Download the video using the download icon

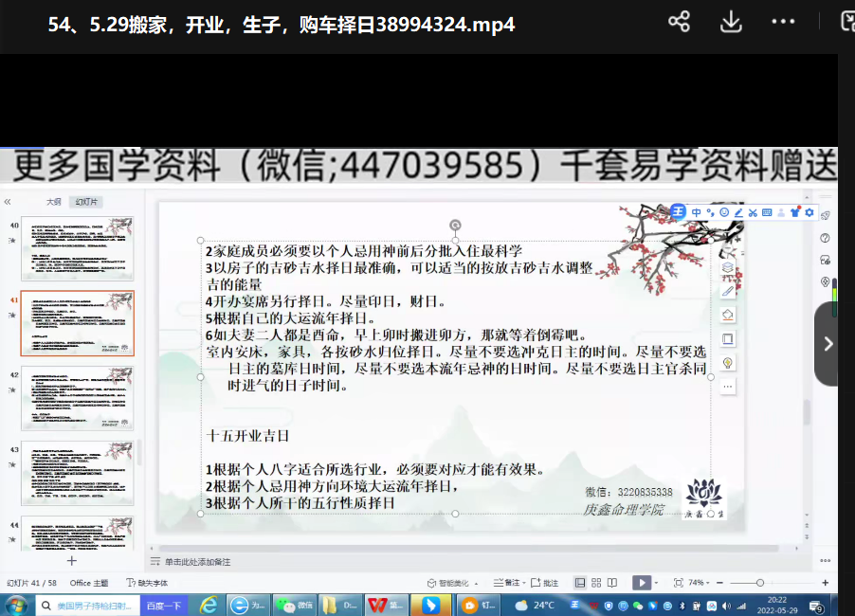pyautogui.click(x=730, y=22)
